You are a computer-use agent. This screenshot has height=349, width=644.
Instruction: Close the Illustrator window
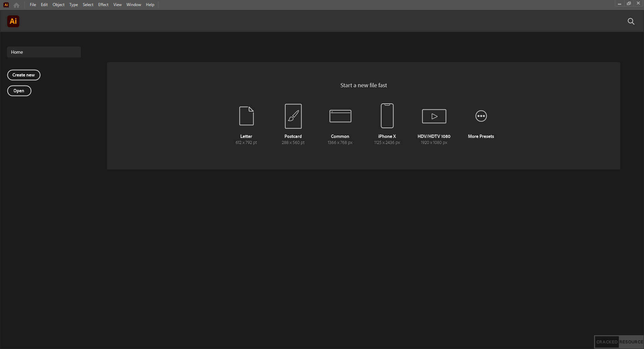coord(638,3)
